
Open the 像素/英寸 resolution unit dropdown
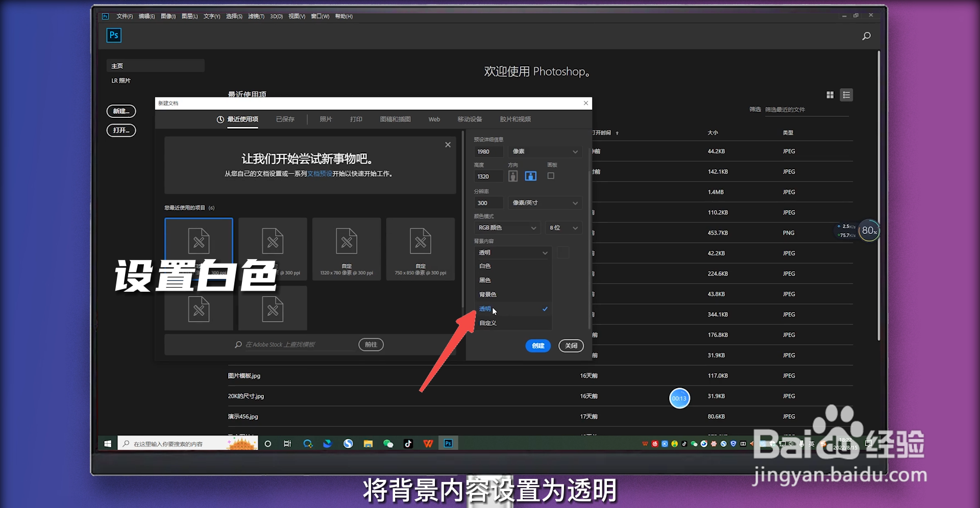545,203
